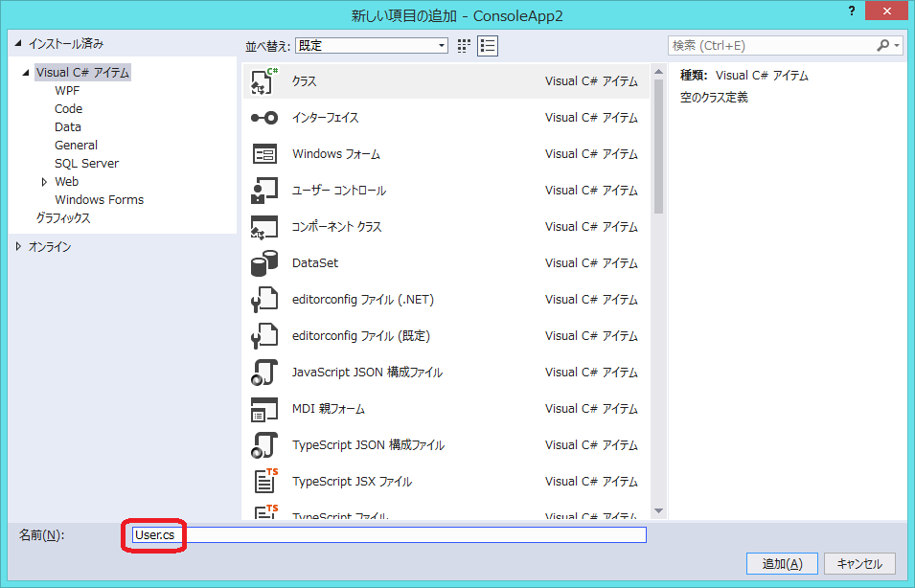Viewport: 915px width, 588px height.
Task: Select the Code category
Action: pyautogui.click(x=68, y=108)
